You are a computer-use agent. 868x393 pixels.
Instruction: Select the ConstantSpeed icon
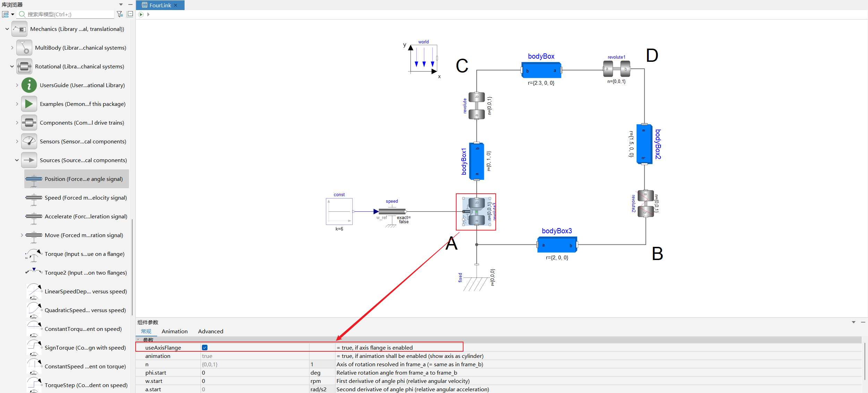34,367
